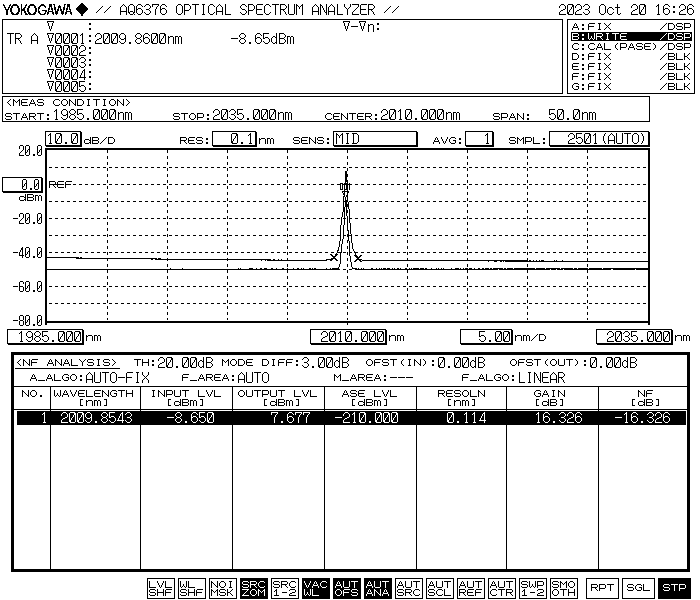Select trace B:WRITE in trace list
This screenshot has height=600, width=700.
(630, 36)
